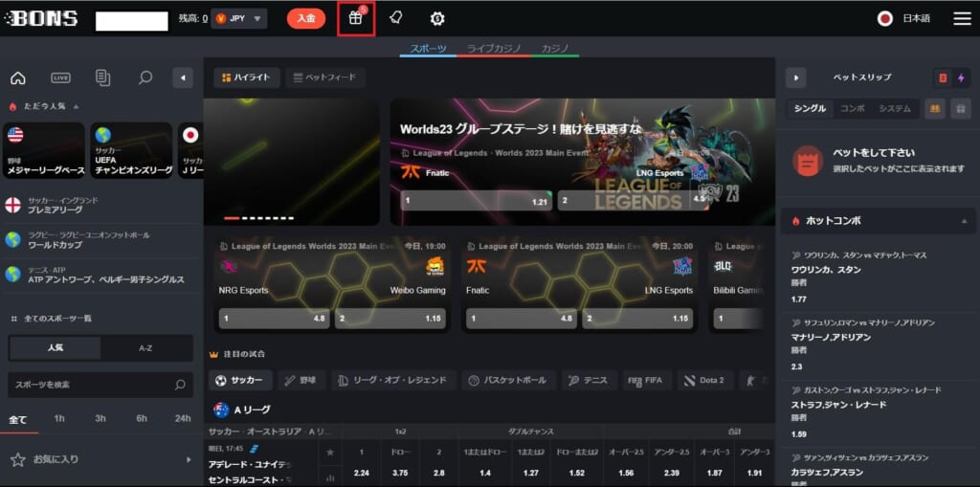Viewport: 980px width, 487px height.
Task: Pick オーバー2.5 odds 1.56
Action: (626, 473)
